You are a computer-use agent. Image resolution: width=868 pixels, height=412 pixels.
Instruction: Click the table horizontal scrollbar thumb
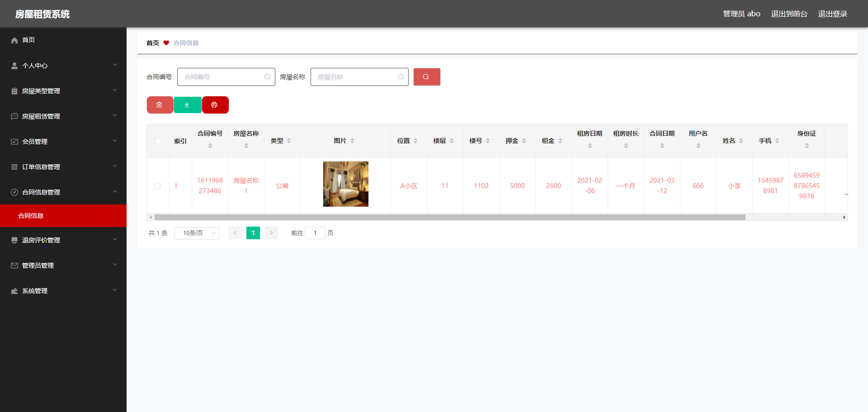tap(450, 218)
